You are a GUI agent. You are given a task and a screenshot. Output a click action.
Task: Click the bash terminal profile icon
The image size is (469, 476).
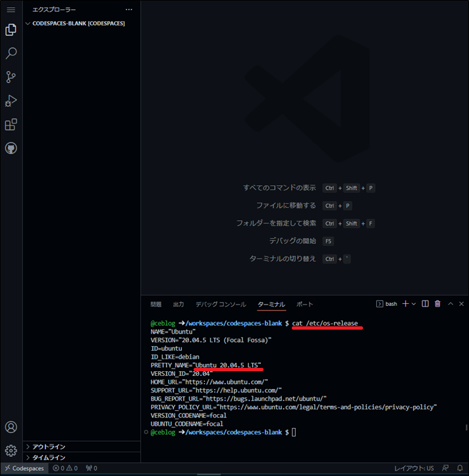pos(379,304)
